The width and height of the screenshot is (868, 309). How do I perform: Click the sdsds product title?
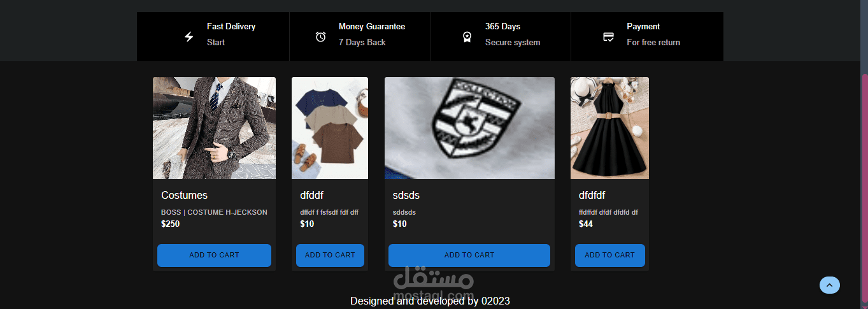[x=406, y=196]
